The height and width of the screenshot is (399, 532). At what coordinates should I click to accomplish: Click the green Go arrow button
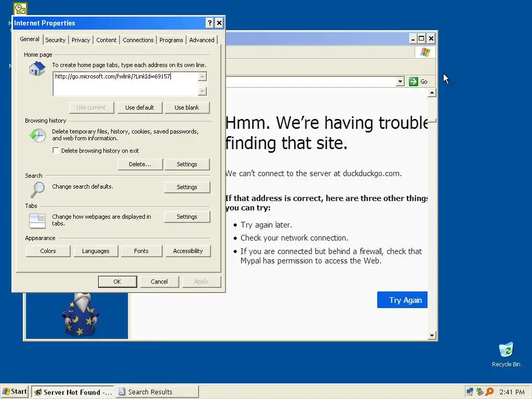click(x=413, y=82)
